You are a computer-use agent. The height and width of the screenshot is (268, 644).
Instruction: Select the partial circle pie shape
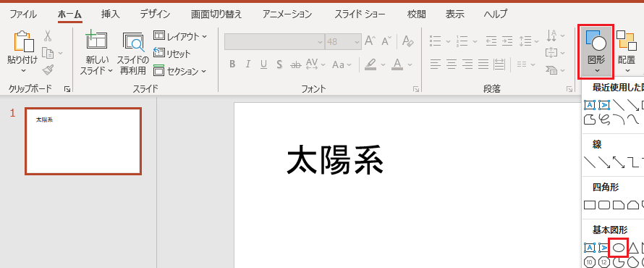point(619,262)
